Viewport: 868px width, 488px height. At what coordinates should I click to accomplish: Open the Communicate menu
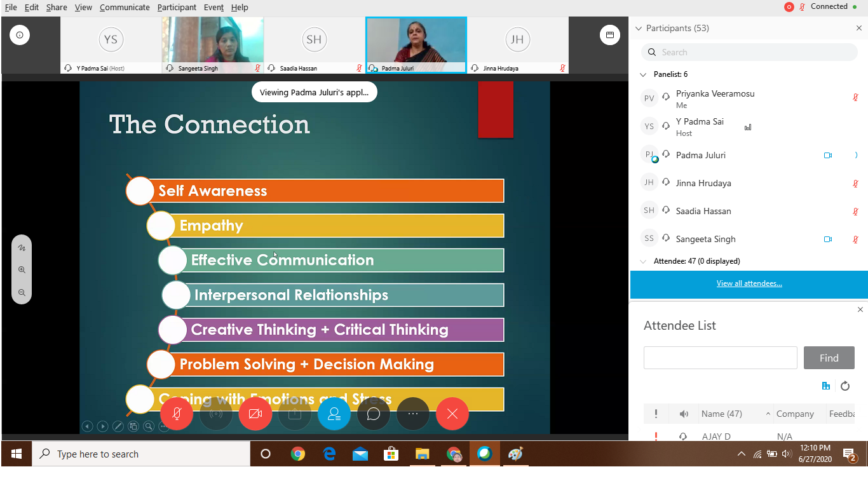125,7
